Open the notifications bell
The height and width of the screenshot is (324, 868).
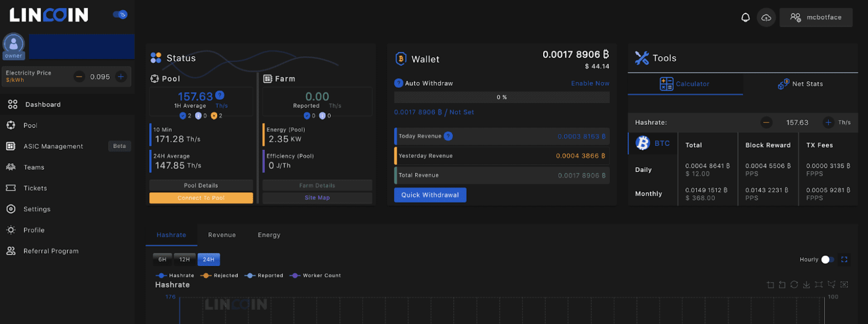coord(746,17)
